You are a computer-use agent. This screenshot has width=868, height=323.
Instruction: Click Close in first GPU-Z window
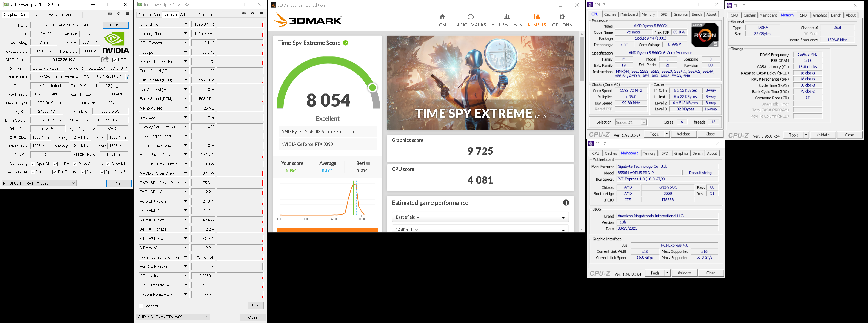pyautogui.click(x=119, y=183)
